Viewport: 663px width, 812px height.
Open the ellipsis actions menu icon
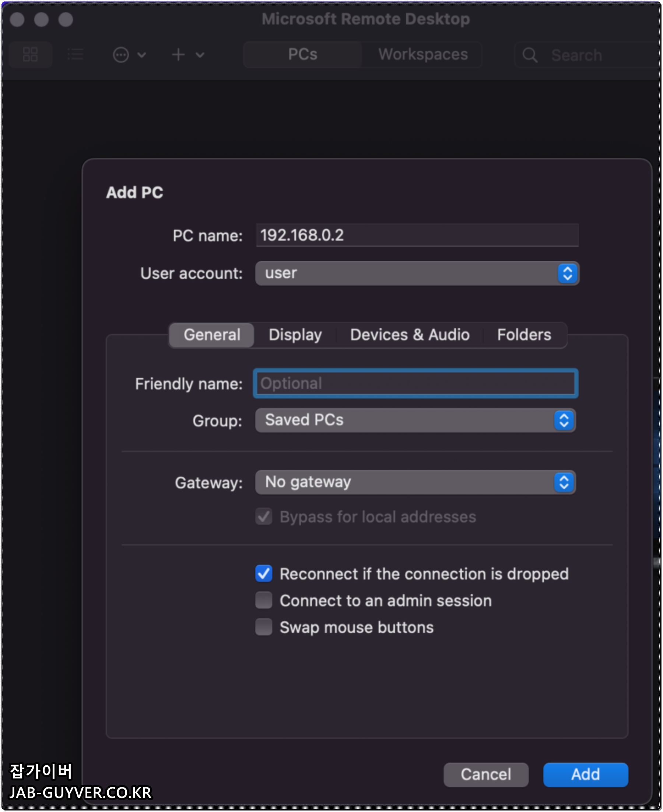coord(121,55)
